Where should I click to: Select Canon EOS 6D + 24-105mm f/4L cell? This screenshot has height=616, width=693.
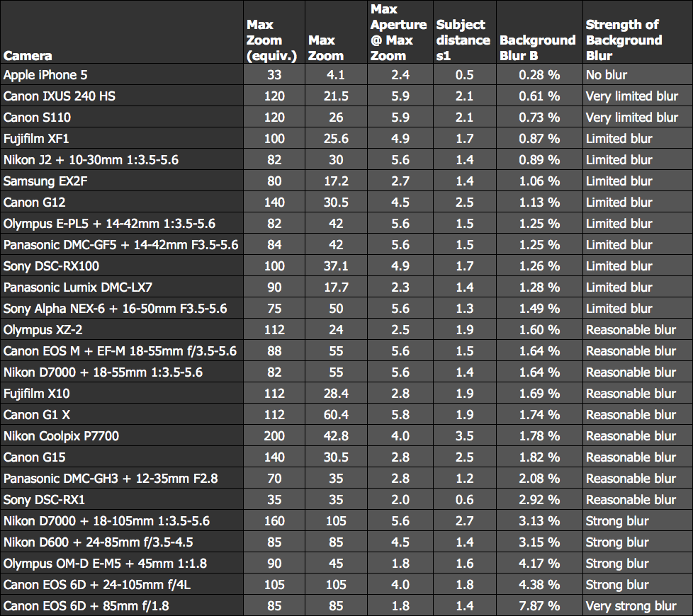[122, 584]
